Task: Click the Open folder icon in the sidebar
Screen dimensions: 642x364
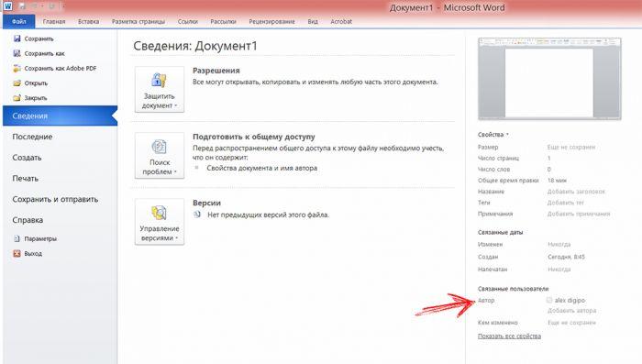Action: (x=17, y=83)
